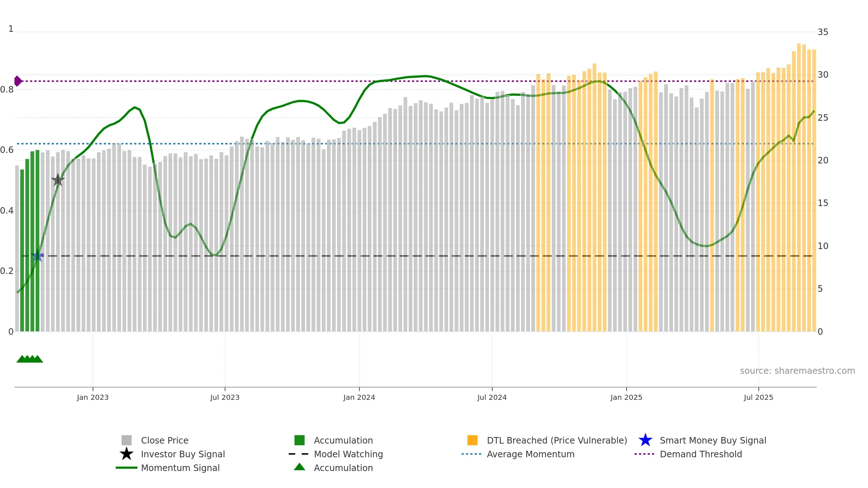Click the green accumulation triangles below chart

[30, 359]
